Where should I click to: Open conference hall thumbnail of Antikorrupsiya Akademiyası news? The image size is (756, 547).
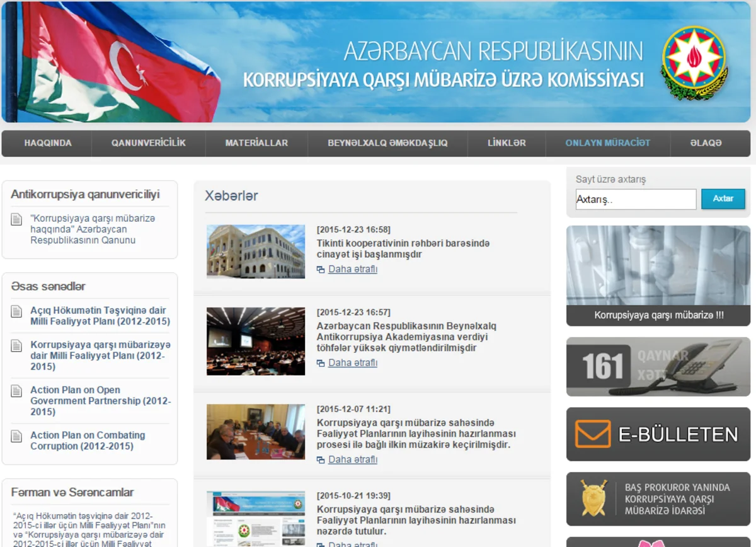click(x=256, y=341)
